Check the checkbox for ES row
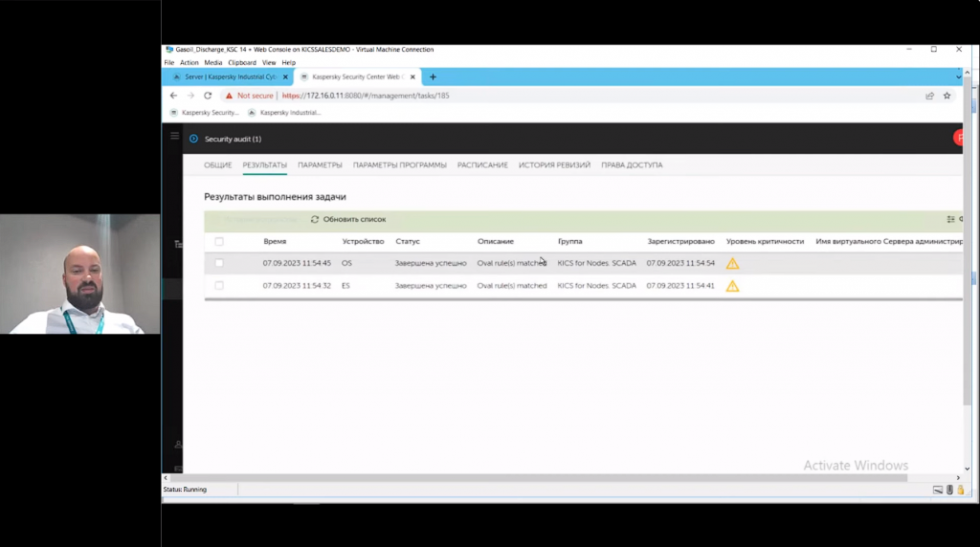The width and height of the screenshot is (980, 547). 219,285
